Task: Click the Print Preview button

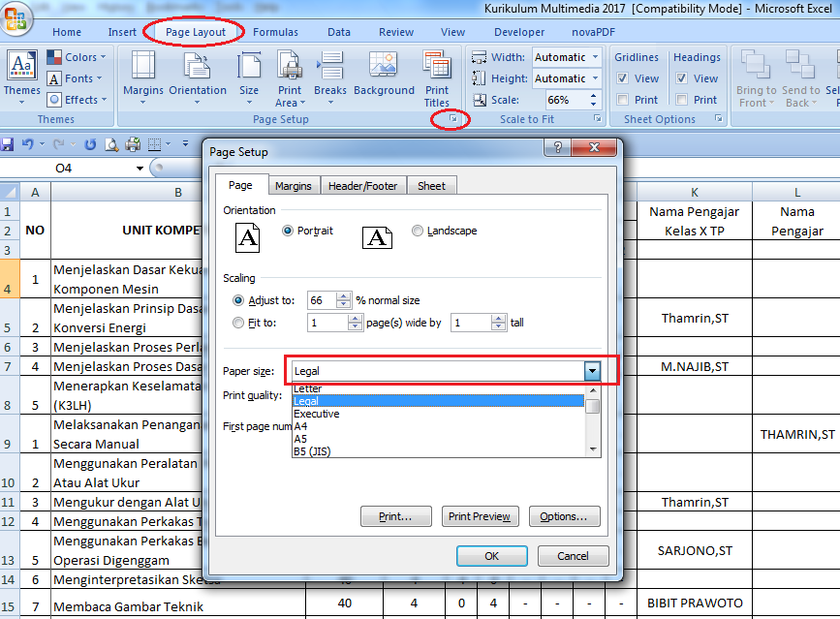Action: pos(480,516)
